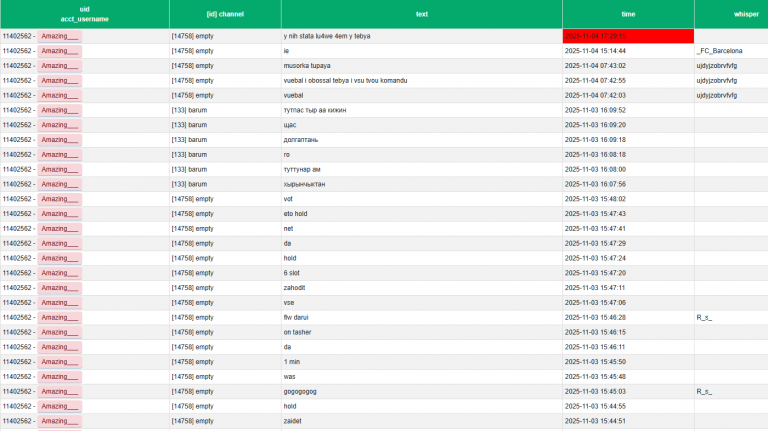768x431 pixels.
Task: Open Amazing___ username link in first row
Action: pyautogui.click(x=59, y=36)
